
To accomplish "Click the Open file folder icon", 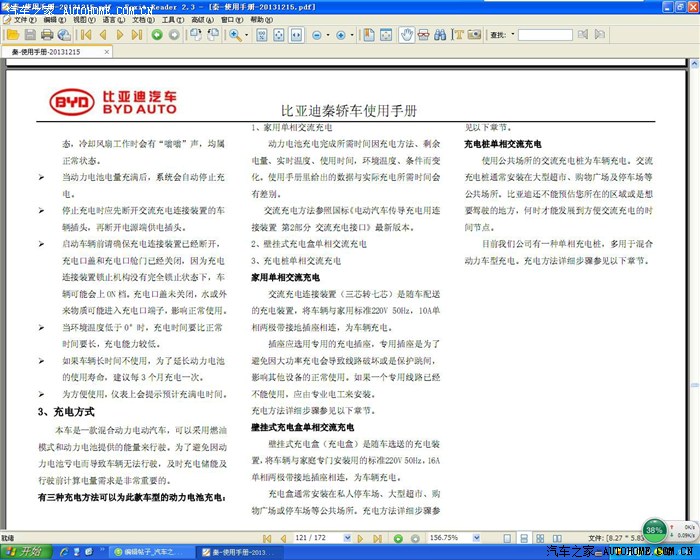I will 10,35.
